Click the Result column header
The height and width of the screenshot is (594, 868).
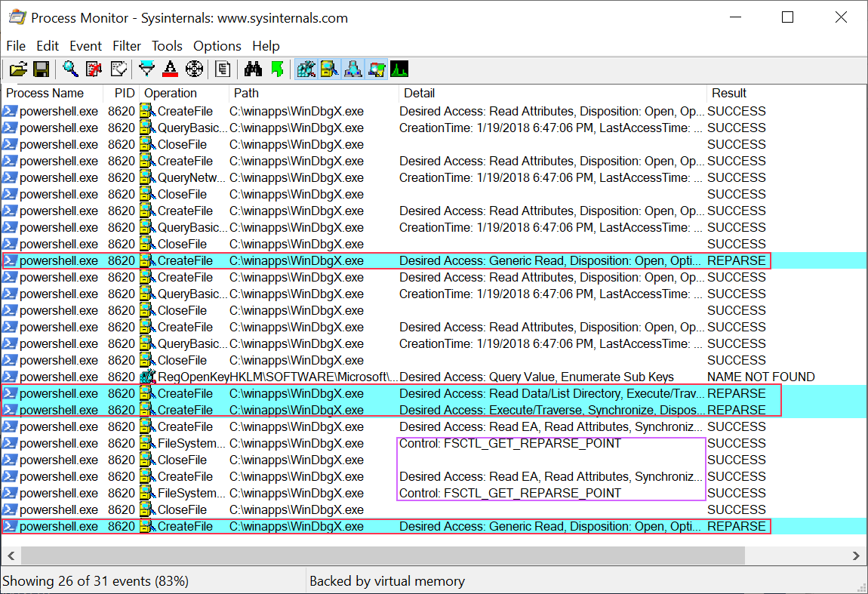[x=786, y=93]
